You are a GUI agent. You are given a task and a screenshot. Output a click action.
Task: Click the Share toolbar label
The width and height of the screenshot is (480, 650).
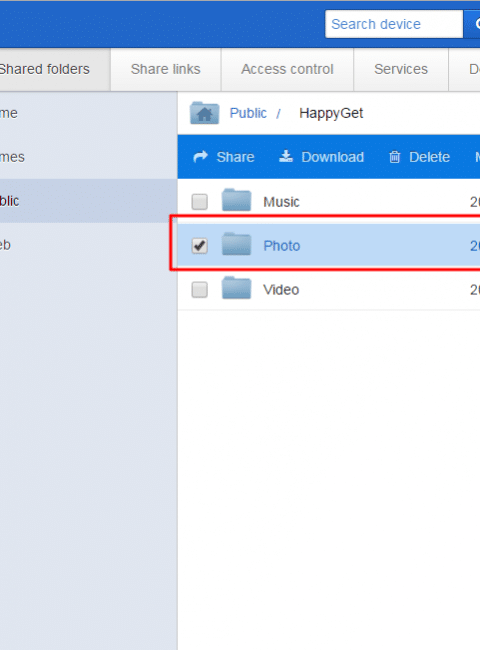235,157
